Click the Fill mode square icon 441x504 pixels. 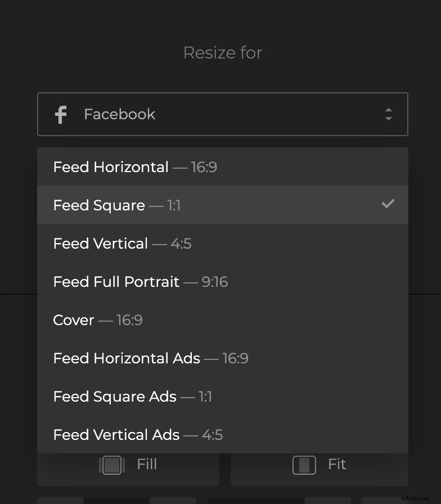(x=111, y=465)
